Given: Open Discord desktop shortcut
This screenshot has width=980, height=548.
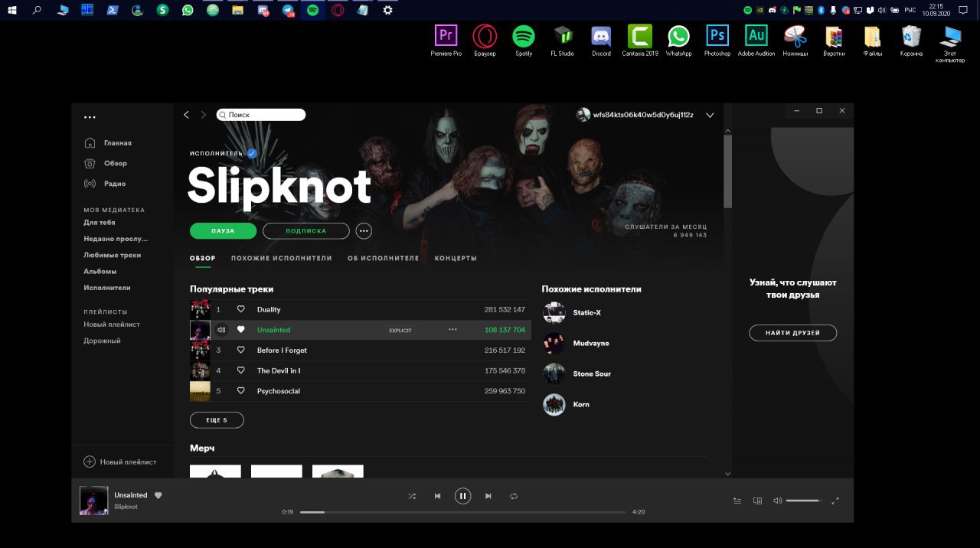Looking at the screenshot, I should click(601, 41).
